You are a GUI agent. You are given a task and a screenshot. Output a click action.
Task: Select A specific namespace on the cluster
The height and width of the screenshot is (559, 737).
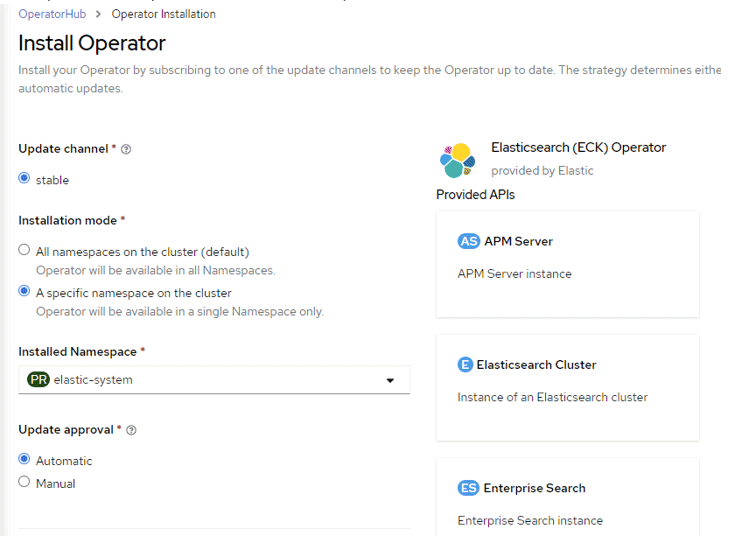click(25, 293)
